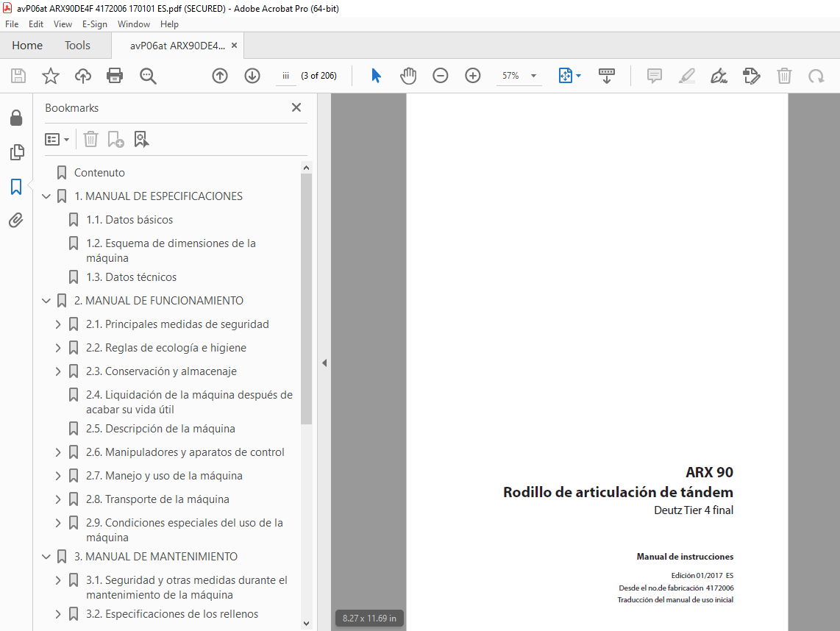Viewport: 840px width, 631px height.
Task: Close the Bookmarks panel
Action: (296, 107)
